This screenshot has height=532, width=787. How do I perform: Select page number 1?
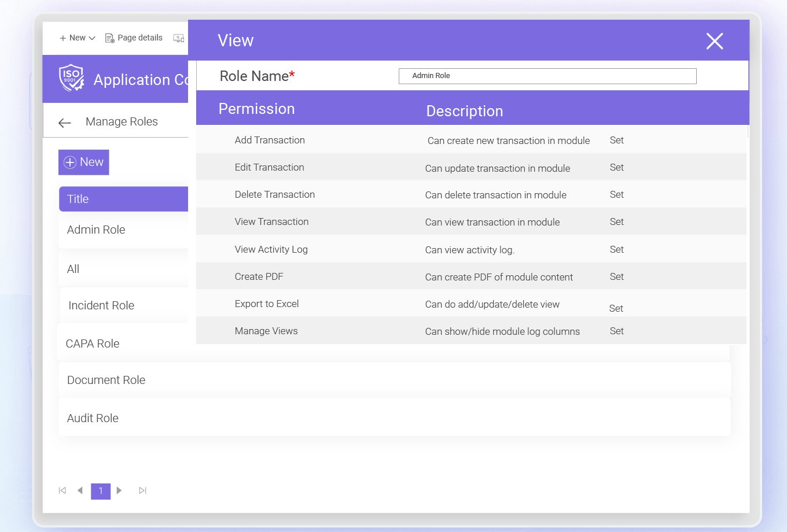pos(101,491)
